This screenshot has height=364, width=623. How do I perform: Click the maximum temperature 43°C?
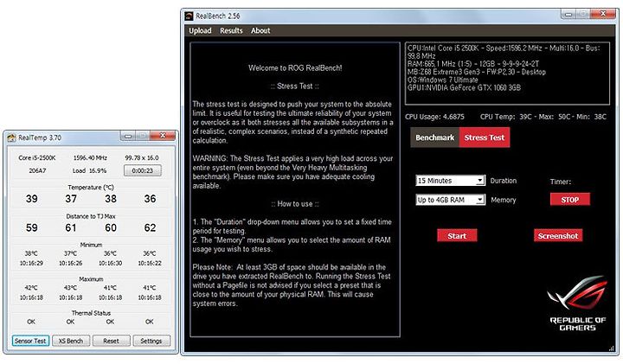point(70,287)
